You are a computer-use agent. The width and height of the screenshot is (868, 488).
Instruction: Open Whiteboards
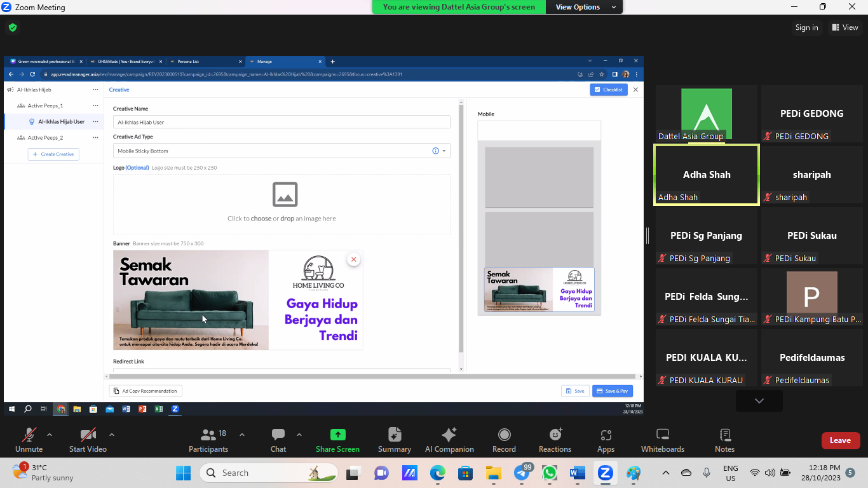coord(663,440)
